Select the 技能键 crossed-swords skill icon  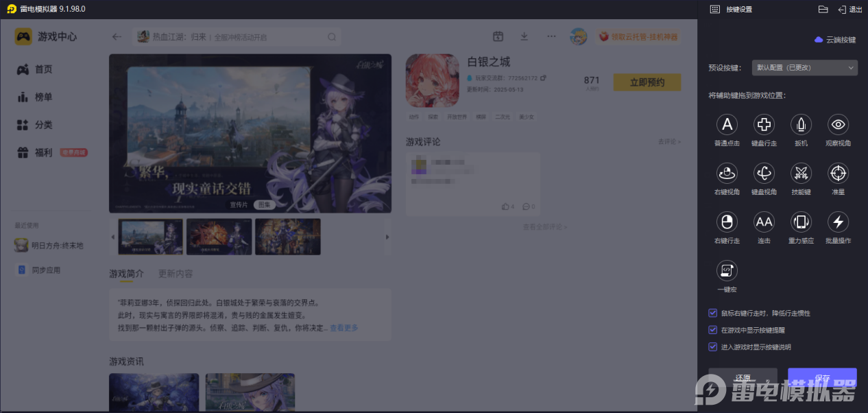801,173
